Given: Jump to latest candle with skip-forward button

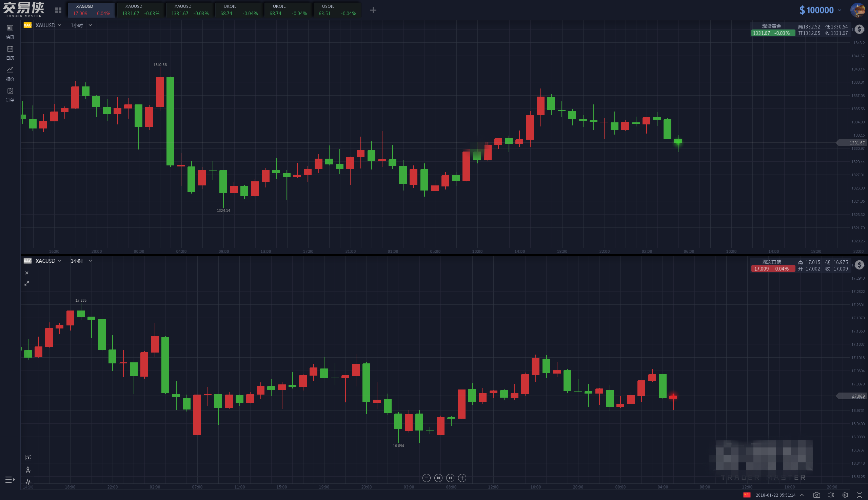Looking at the screenshot, I should 450,478.
